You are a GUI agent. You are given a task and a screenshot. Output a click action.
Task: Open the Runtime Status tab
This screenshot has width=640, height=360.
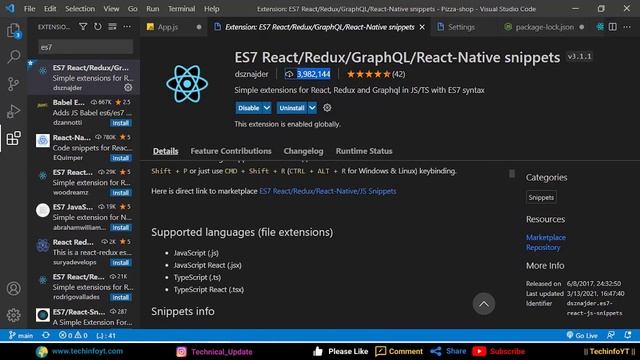click(364, 151)
